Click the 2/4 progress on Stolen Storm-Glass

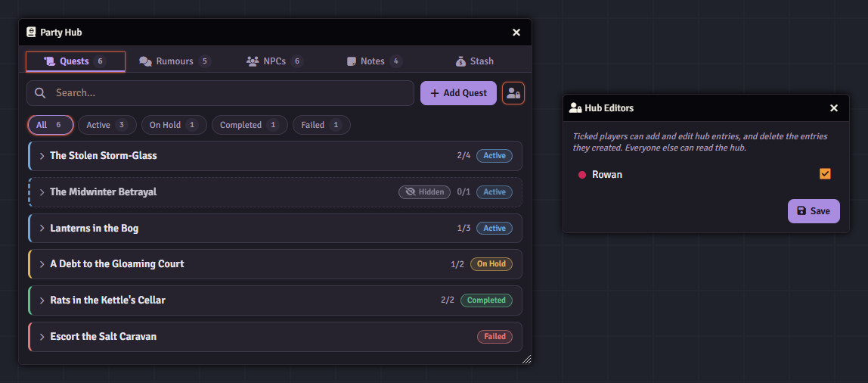click(464, 156)
